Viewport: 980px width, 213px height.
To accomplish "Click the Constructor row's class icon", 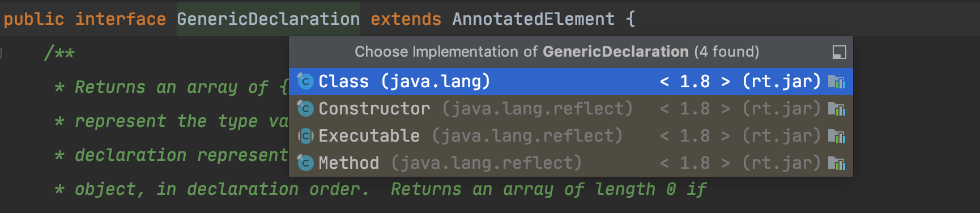I will (305, 109).
